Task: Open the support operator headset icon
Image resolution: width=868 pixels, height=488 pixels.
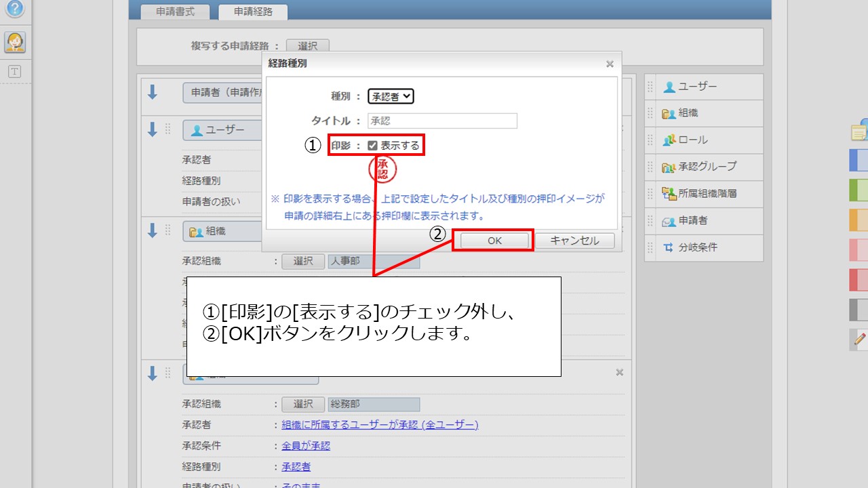Action: coord(15,42)
